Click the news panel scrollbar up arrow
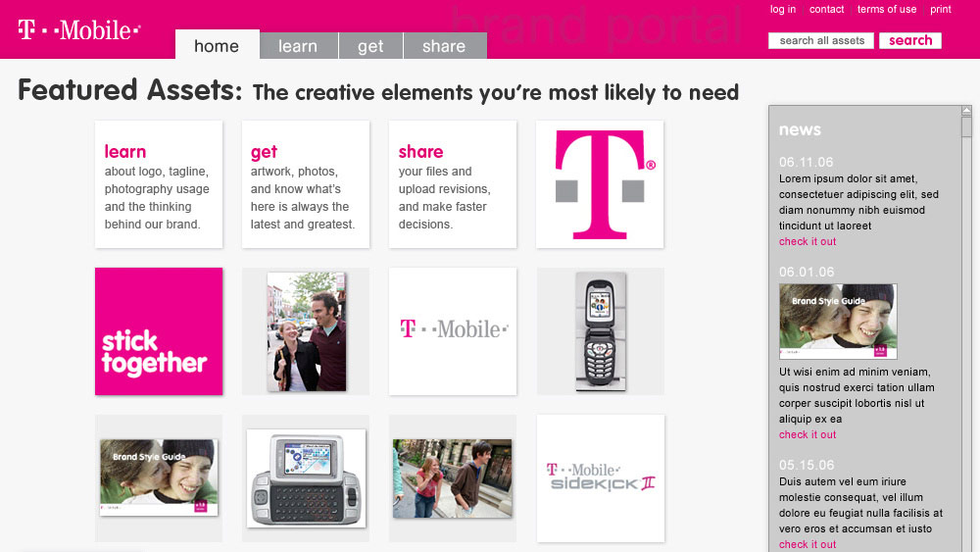This screenshot has width=980, height=552. click(966, 113)
